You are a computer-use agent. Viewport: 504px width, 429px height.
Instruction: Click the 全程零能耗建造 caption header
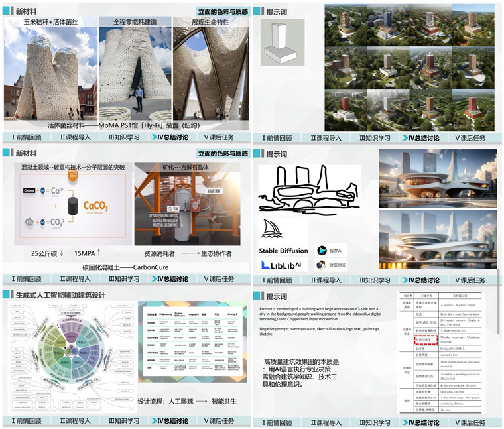point(135,22)
